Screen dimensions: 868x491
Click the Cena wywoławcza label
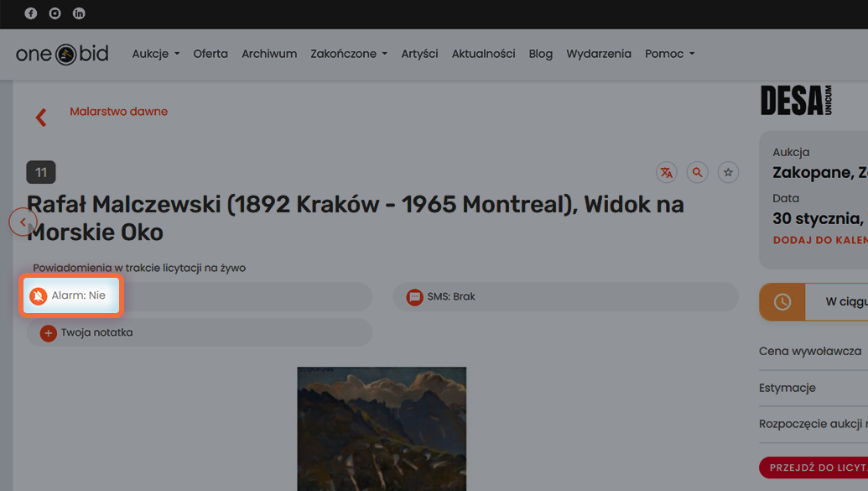pyautogui.click(x=810, y=352)
